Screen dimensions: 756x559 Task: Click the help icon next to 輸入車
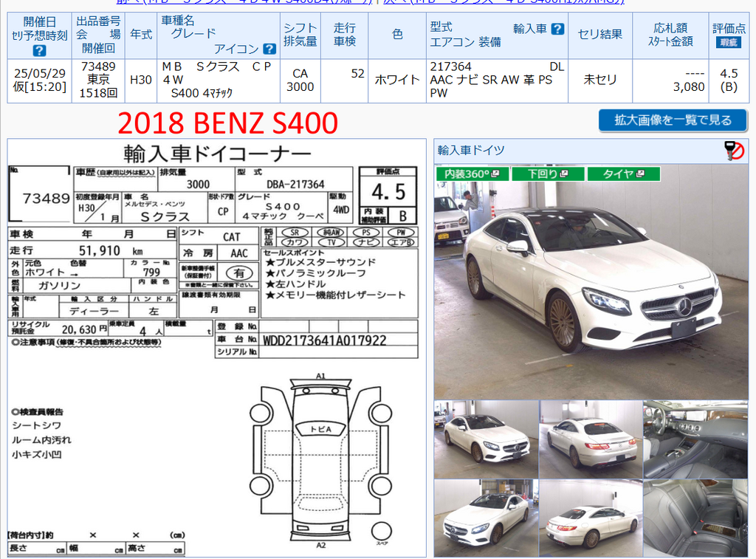click(x=557, y=29)
